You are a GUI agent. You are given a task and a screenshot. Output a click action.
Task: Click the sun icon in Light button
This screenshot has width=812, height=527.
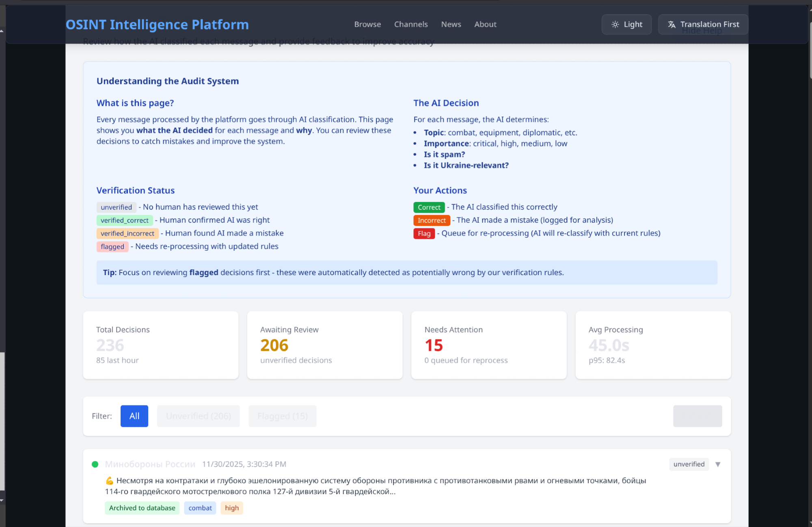[615, 24]
